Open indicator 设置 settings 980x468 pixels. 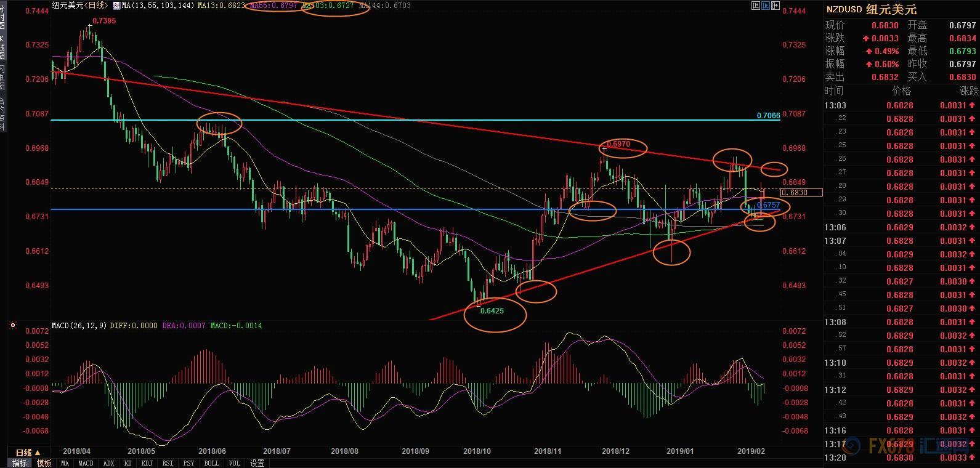257,463
